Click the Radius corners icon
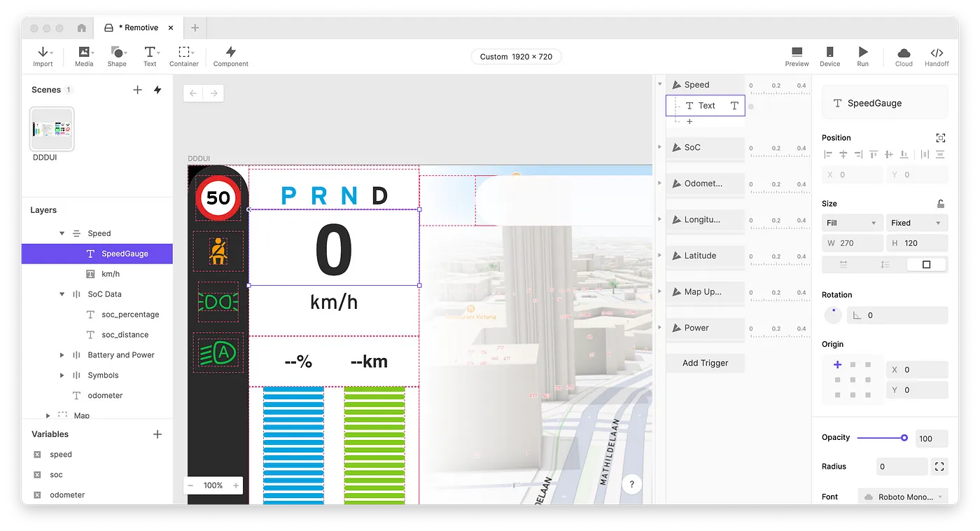The image size is (980, 531). coord(939,467)
